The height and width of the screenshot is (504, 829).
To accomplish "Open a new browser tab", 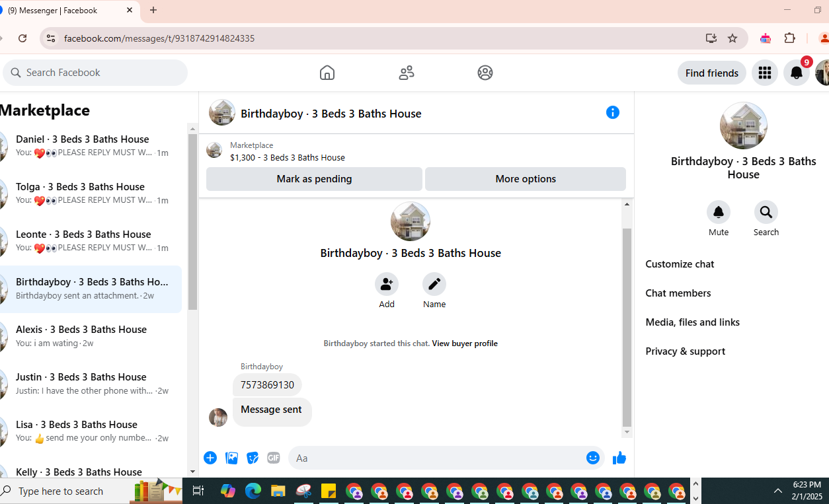I will [153, 10].
